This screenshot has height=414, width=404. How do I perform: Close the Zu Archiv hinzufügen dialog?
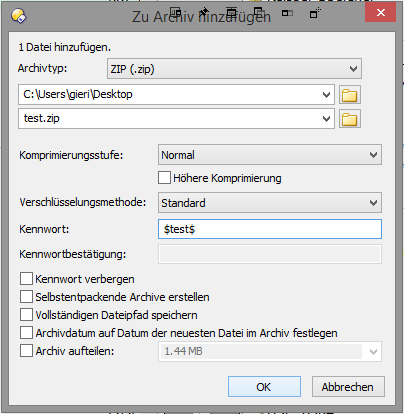pos(380,13)
